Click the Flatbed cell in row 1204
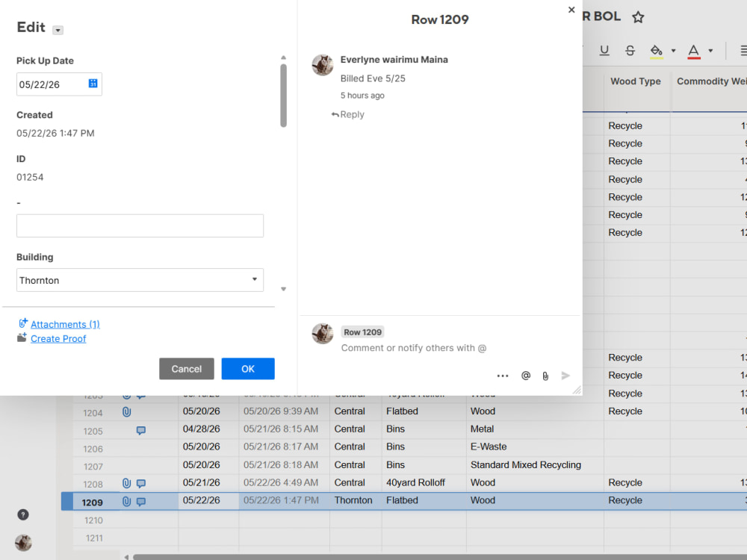747x560 pixels. (424, 411)
